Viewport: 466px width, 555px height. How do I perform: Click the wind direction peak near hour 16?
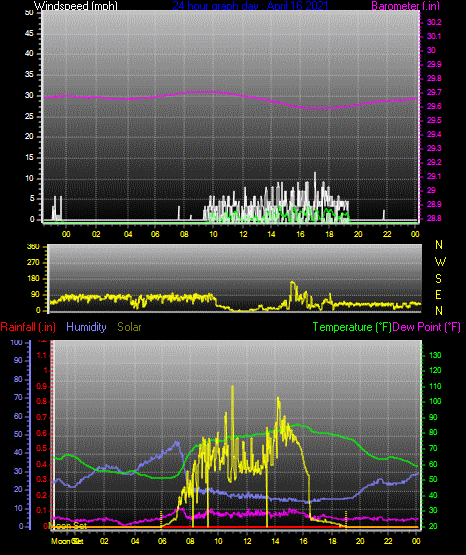(x=292, y=283)
